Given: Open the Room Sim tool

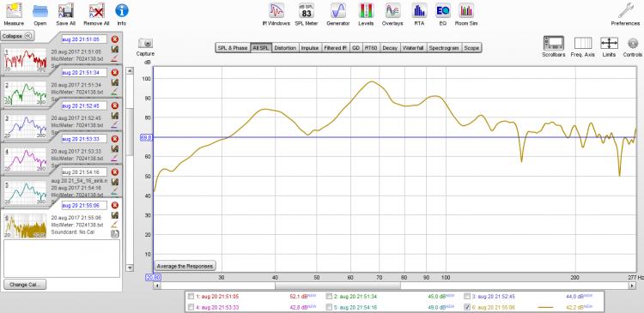Looking at the screenshot, I should 466,10.
